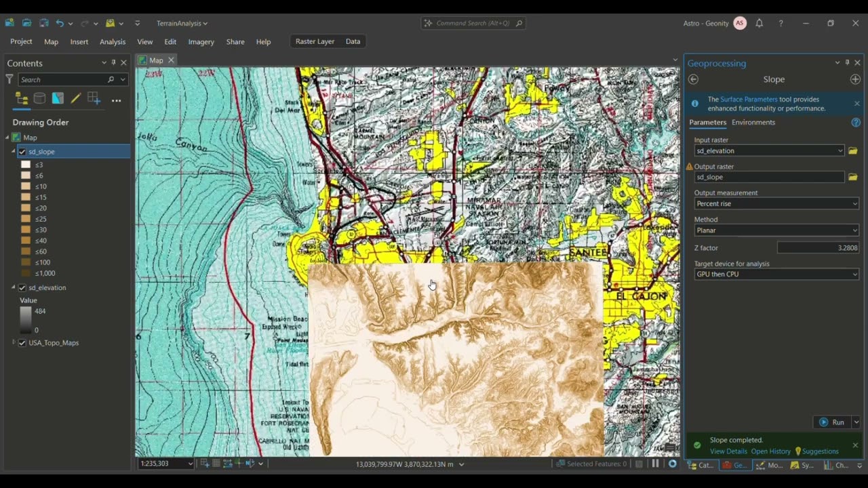This screenshot has height=488, width=868.
Task: Select List By Drawing Order icon
Action: (x=22, y=99)
